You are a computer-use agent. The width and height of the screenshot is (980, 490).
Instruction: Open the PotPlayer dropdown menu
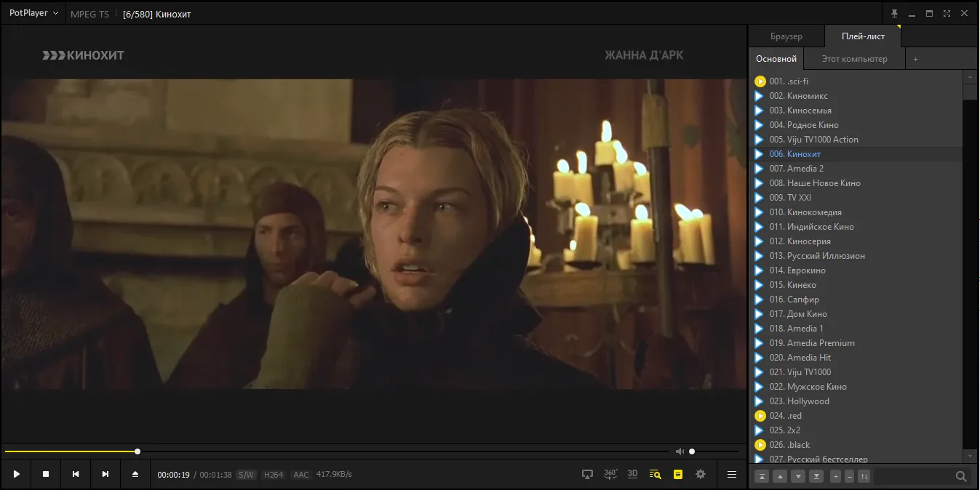[x=33, y=13]
